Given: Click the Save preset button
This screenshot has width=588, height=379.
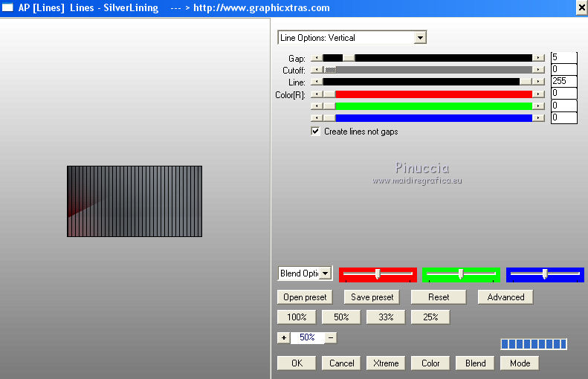Looking at the screenshot, I should 372,297.
